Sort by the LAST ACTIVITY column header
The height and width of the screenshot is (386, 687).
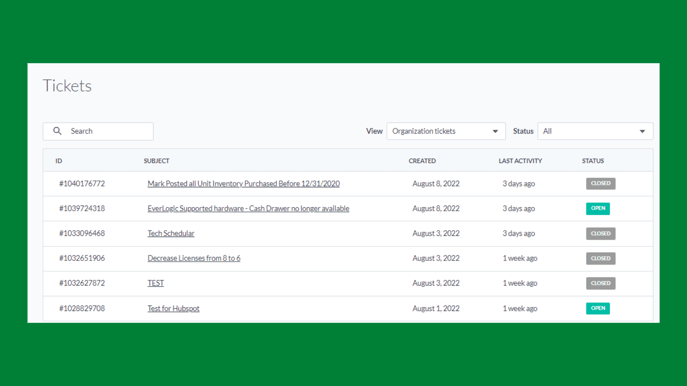(x=520, y=161)
